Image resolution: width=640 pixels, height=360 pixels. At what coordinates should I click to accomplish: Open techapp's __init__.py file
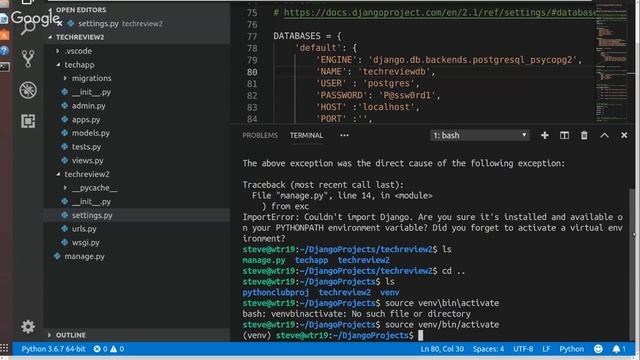(91, 92)
